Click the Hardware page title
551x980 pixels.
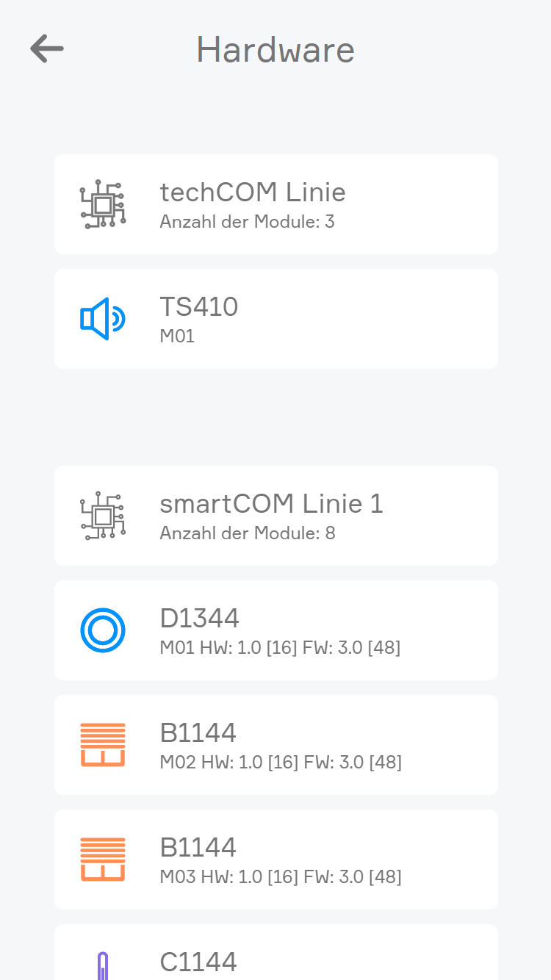[275, 49]
